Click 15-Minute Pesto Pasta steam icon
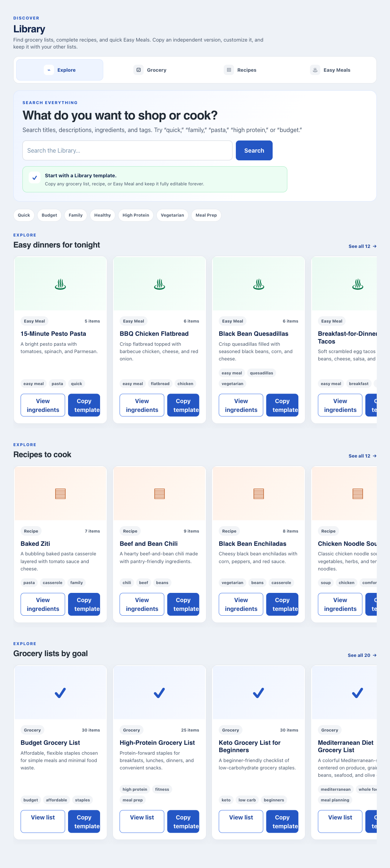The image size is (390, 868). [60, 284]
